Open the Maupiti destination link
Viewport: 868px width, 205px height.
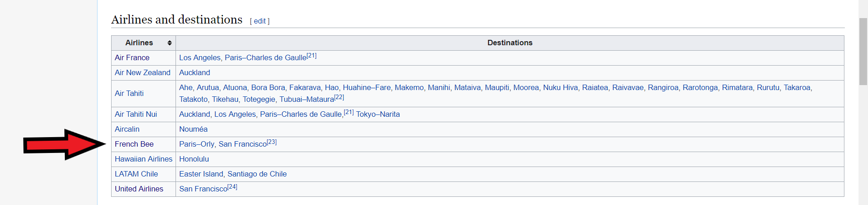(497, 87)
